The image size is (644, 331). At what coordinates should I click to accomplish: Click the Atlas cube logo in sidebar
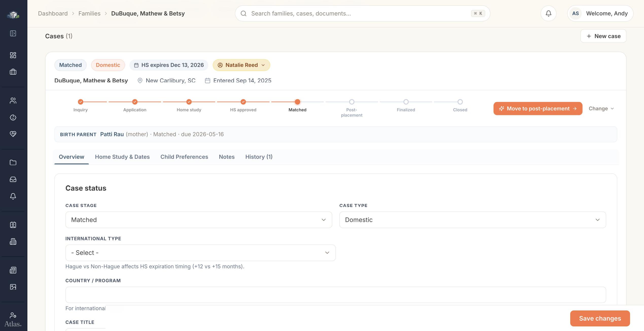tap(13, 15)
